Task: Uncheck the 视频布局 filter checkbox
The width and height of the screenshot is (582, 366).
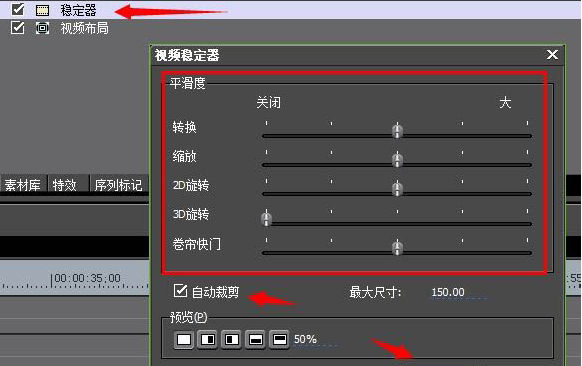Action: coord(17,28)
